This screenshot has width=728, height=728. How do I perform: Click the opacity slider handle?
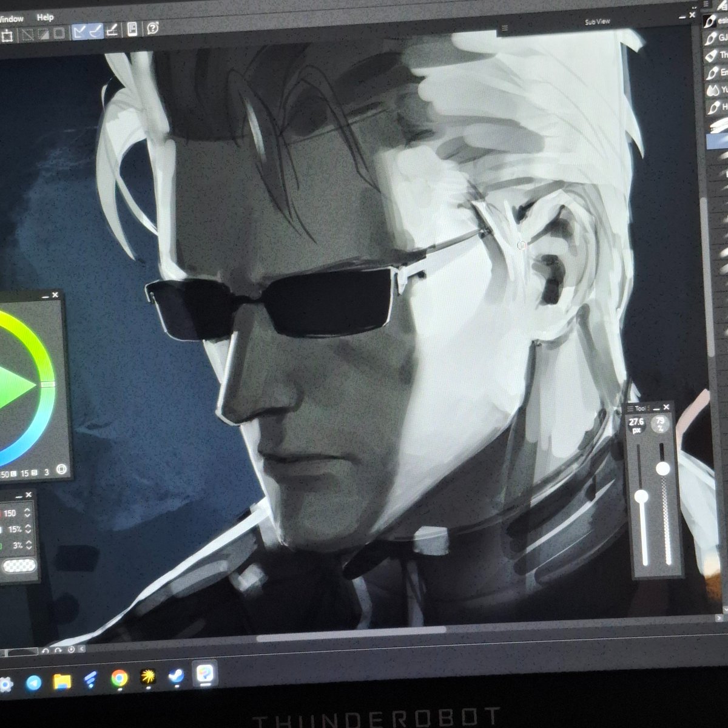(x=663, y=468)
